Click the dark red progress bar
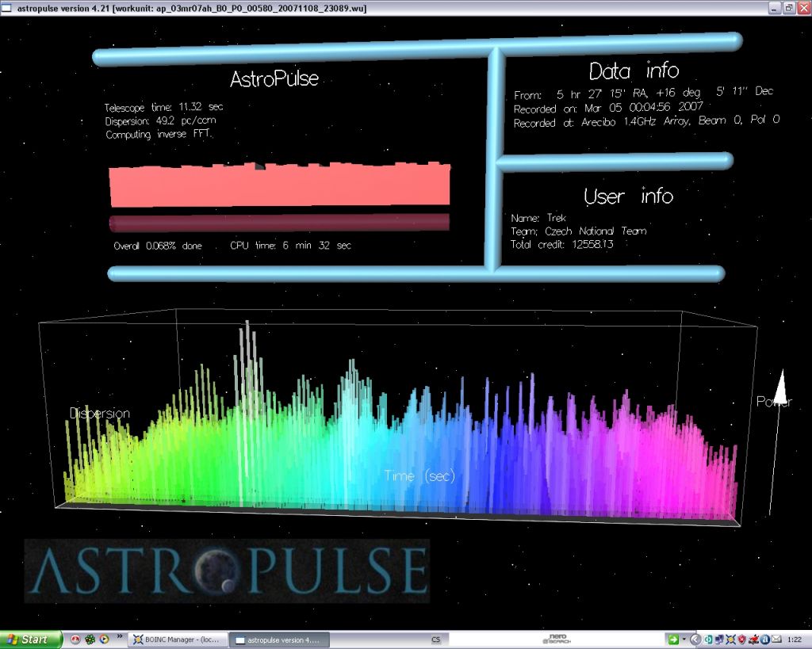Viewport: 812px width, 649px height. 279,223
